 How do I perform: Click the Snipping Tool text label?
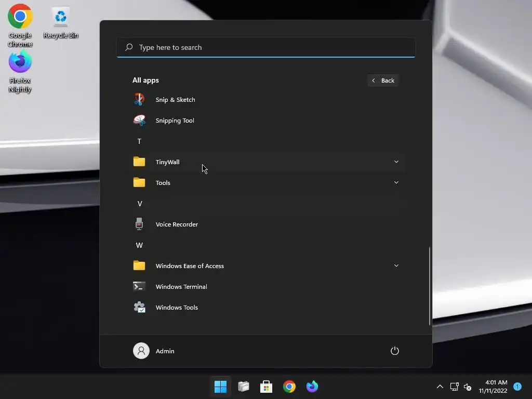tap(175, 121)
